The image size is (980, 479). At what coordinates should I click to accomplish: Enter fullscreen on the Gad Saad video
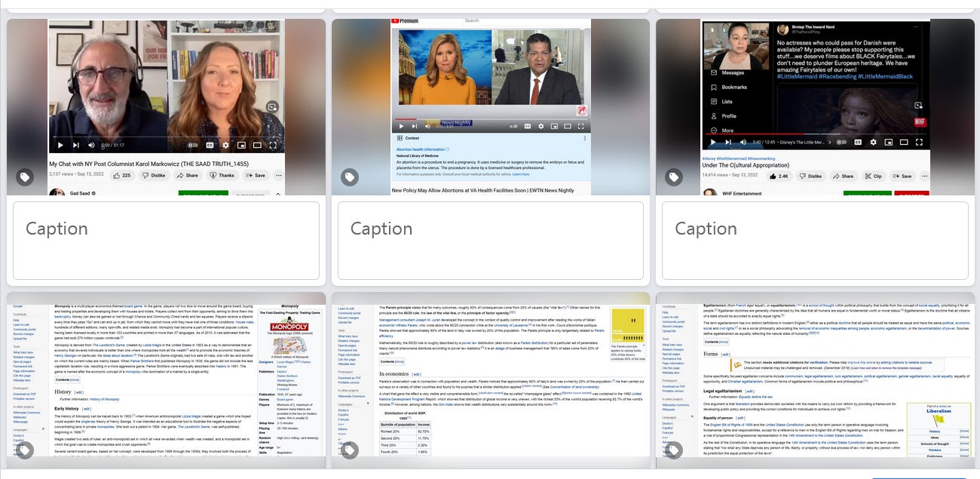(x=272, y=145)
